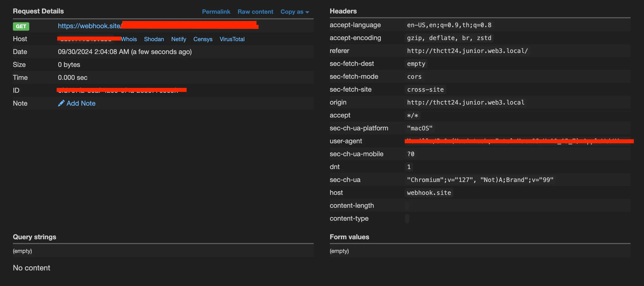Image resolution: width=644 pixels, height=286 pixels.
Task: Open the Netify host lookup
Action: [179, 39]
